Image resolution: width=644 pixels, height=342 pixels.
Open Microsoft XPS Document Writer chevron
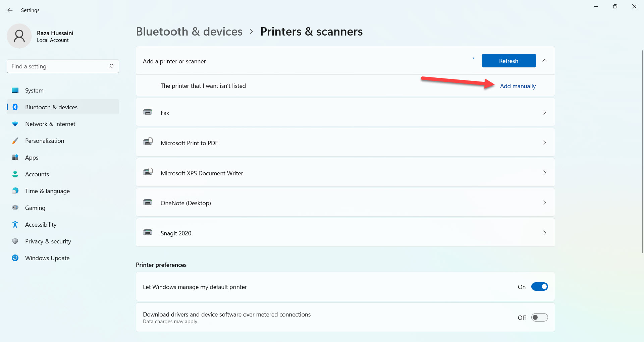tap(544, 173)
